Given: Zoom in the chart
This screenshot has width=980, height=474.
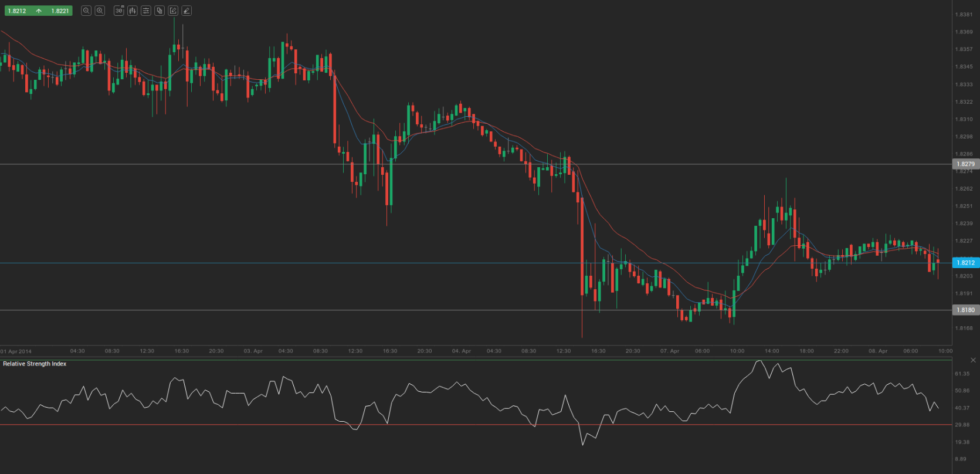Looking at the screenshot, I should point(100,11).
